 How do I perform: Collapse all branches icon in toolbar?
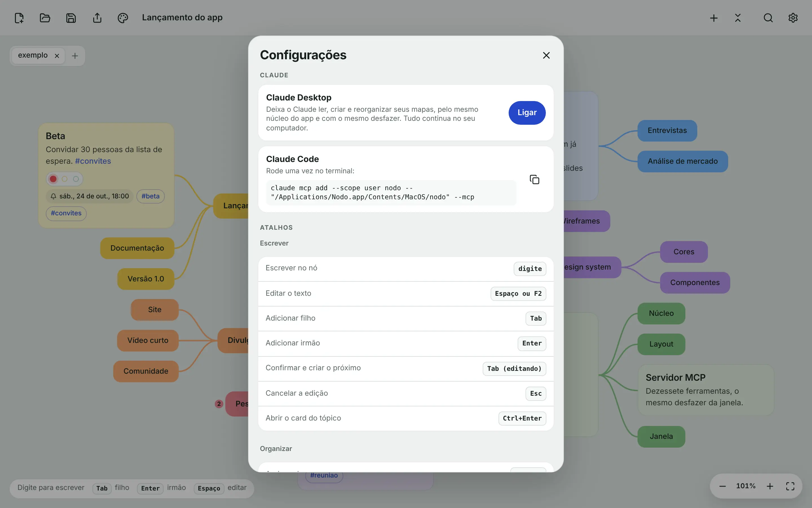(x=738, y=18)
